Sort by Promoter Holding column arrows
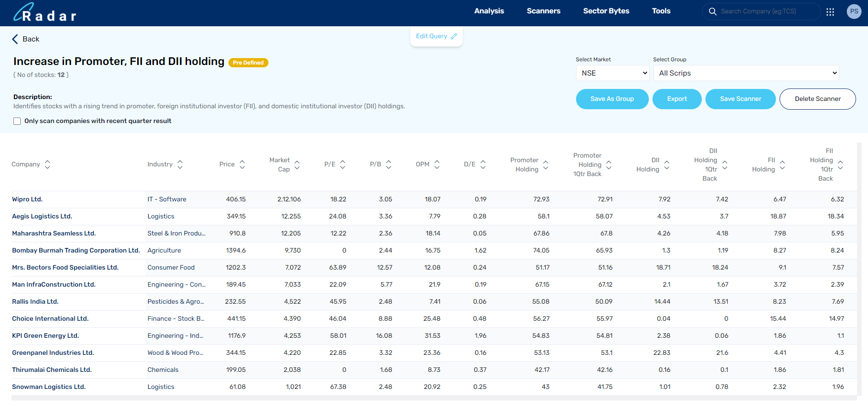The image size is (868, 406). pyautogui.click(x=546, y=165)
